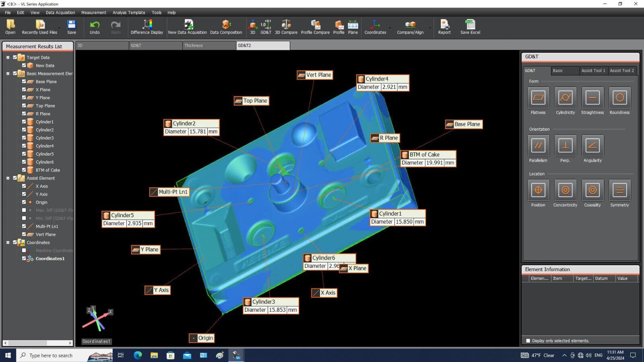
Task: Click the Cylindricity tool icon
Action: (x=565, y=98)
